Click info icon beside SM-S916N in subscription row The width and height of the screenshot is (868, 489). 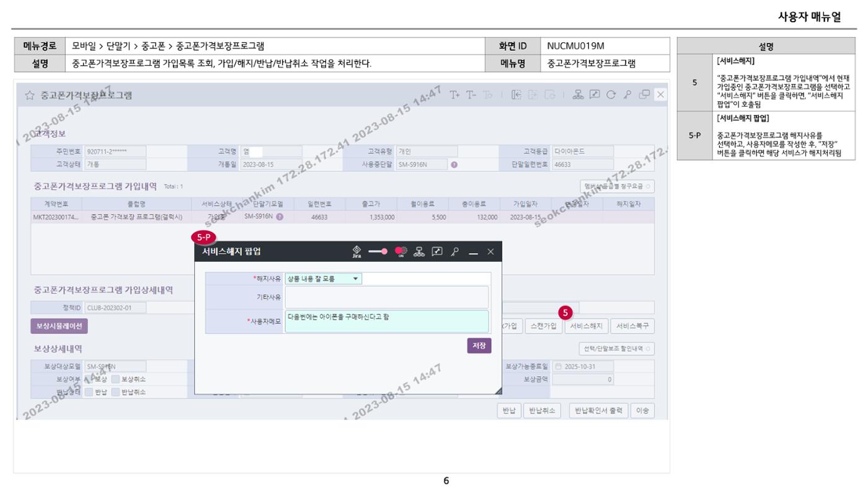(280, 217)
